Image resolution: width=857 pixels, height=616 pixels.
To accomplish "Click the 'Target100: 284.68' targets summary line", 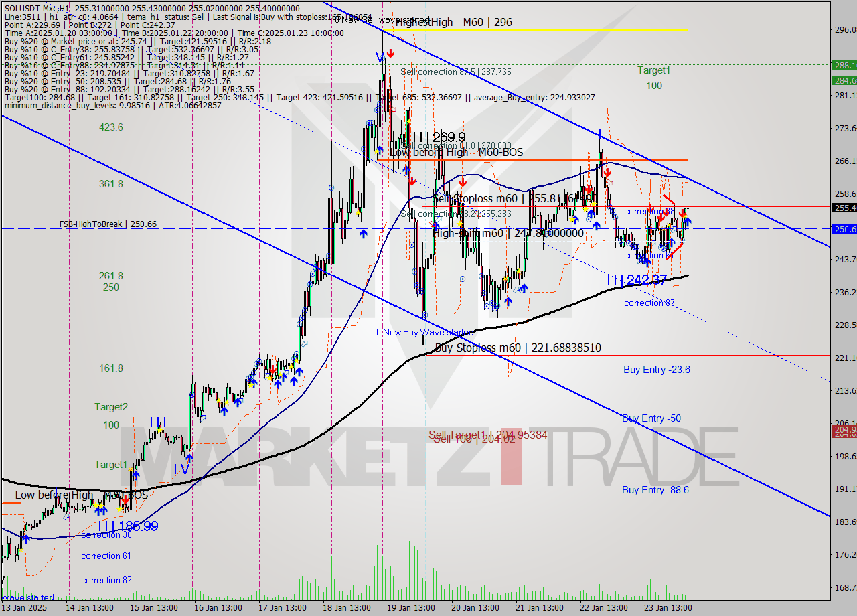I will pos(300,98).
